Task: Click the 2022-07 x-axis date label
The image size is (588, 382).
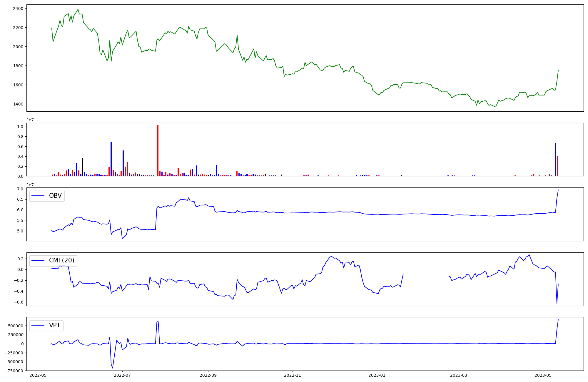Action: pyautogui.click(x=122, y=375)
